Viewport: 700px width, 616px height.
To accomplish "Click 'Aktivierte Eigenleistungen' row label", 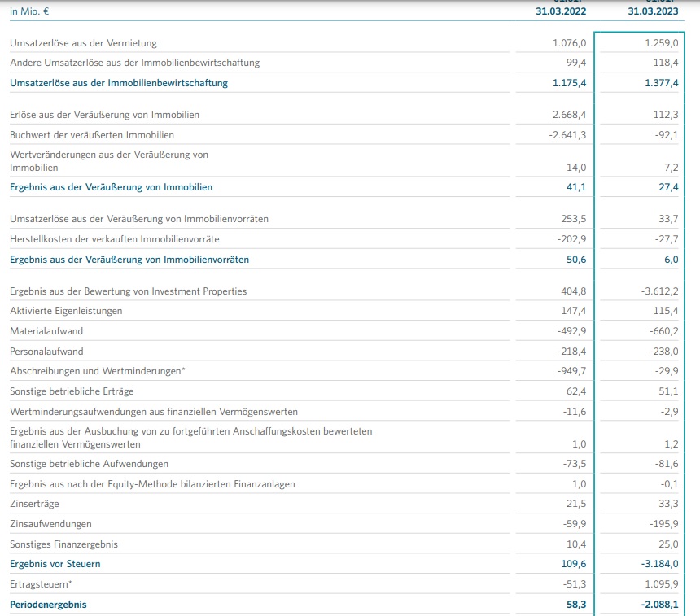I will [x=66, y=311].
